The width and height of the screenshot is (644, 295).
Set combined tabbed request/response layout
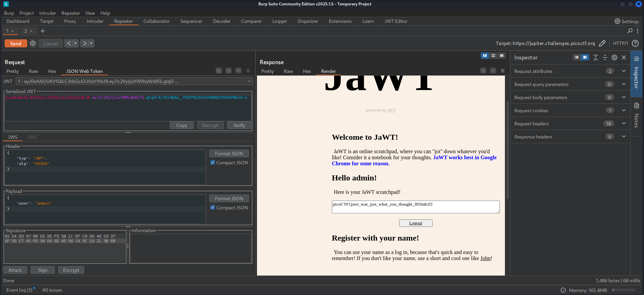pos(502,56)
